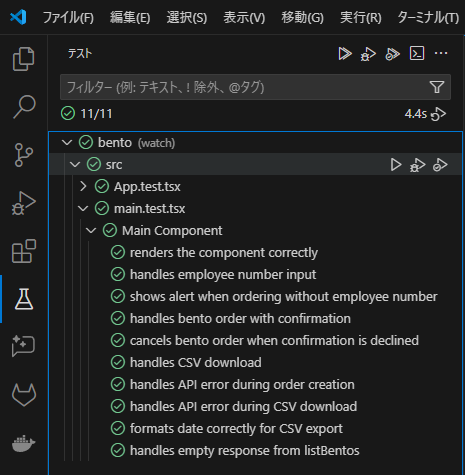The image size is (465, 475).
Task: Rerun last test run beside 4.4s
Action: [438, 114]
